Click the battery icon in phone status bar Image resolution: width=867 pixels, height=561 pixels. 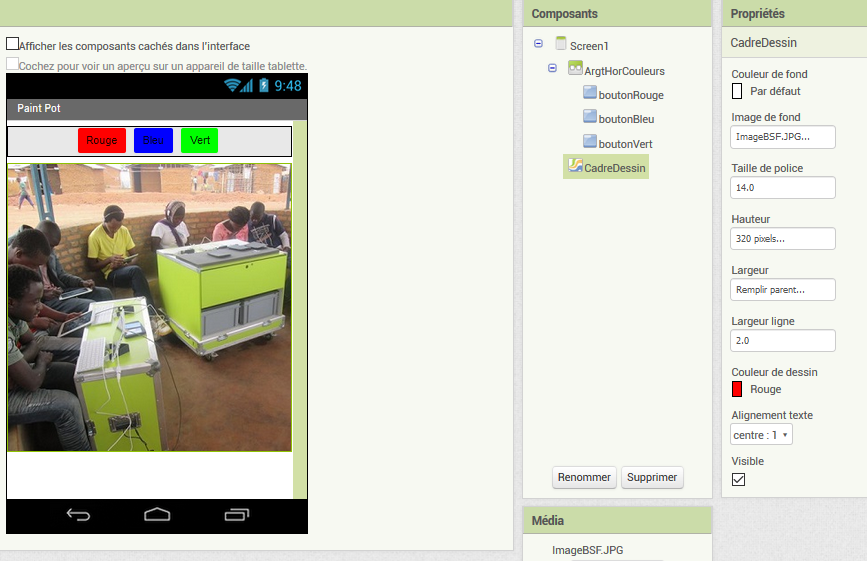tap(264, 85)
